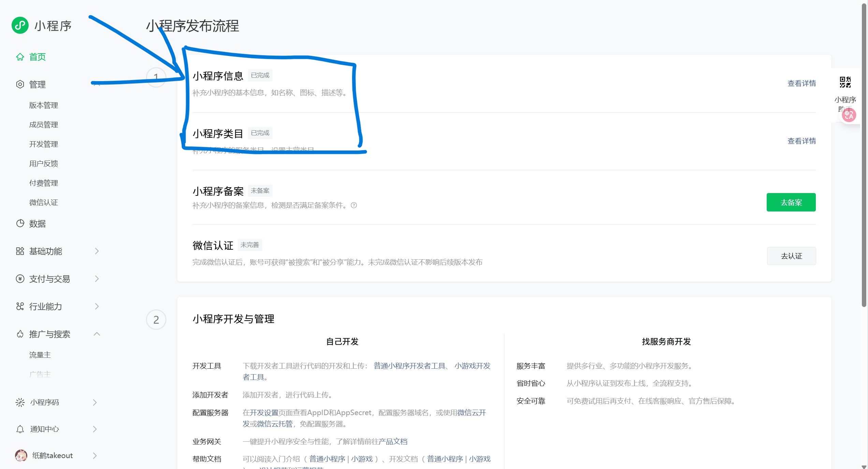Open 版本管理 submenu item

(x=44, y=105)
